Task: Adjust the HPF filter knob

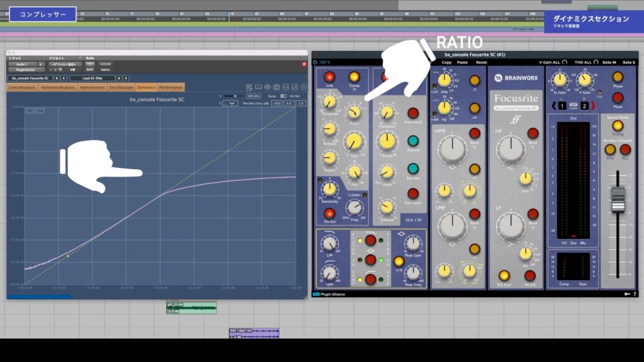Action: (330, 273)
